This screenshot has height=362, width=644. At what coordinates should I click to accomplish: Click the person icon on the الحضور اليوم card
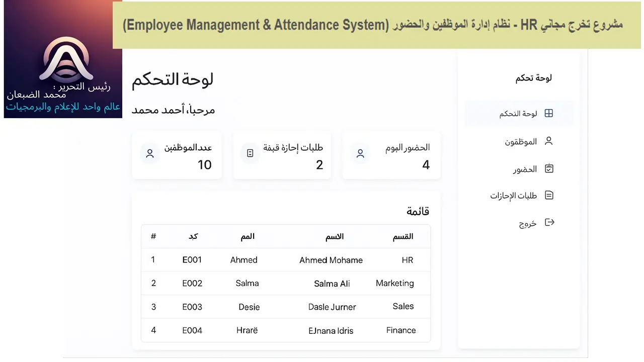[x=360, y=153]
